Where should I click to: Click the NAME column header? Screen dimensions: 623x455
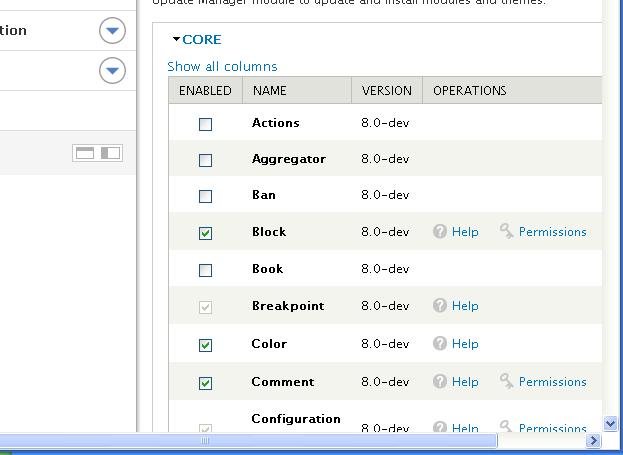(297, 90)
